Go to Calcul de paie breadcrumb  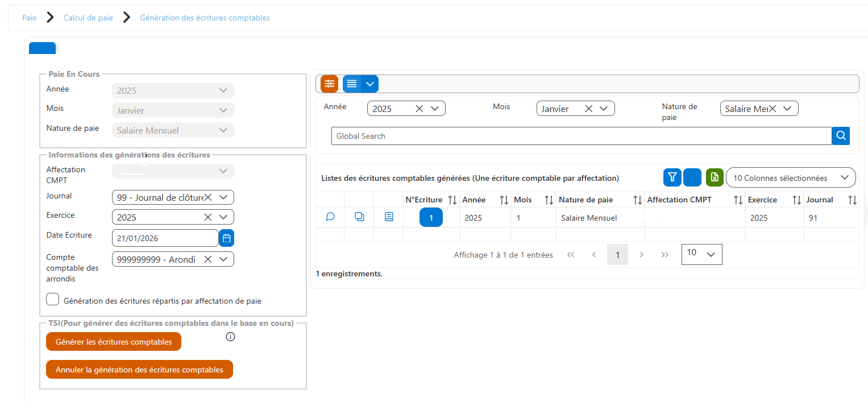88,18
